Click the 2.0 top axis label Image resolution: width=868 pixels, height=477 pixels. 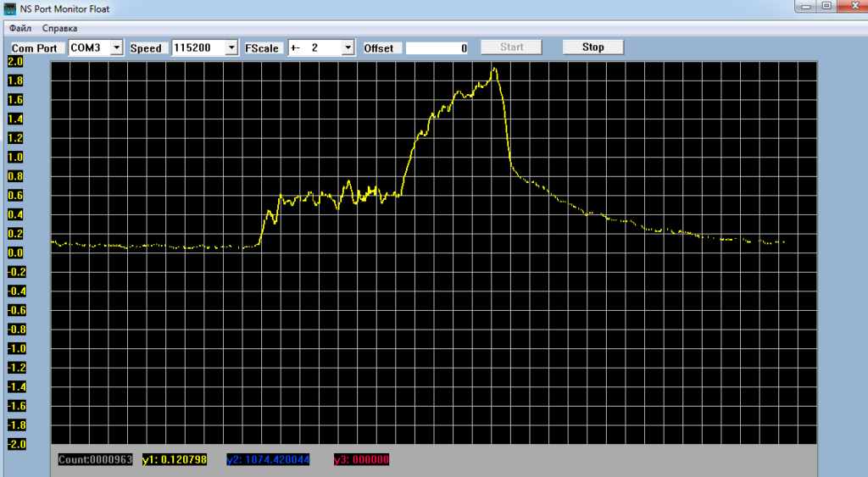pos(15,62)
